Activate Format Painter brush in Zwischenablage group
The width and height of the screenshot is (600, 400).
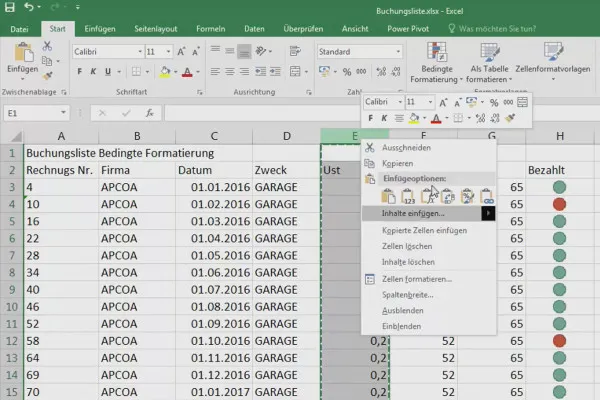[47, 75]
